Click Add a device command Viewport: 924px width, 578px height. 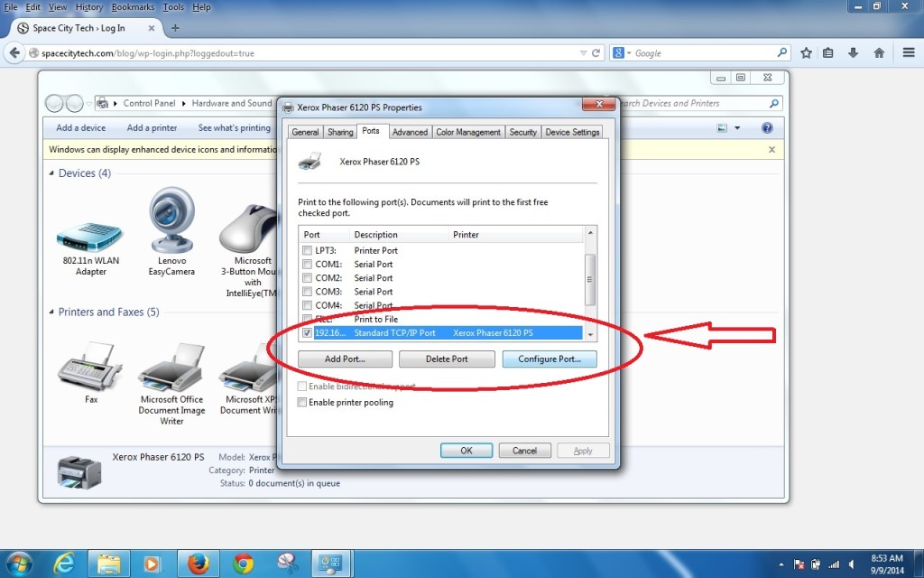pos(80,128)
